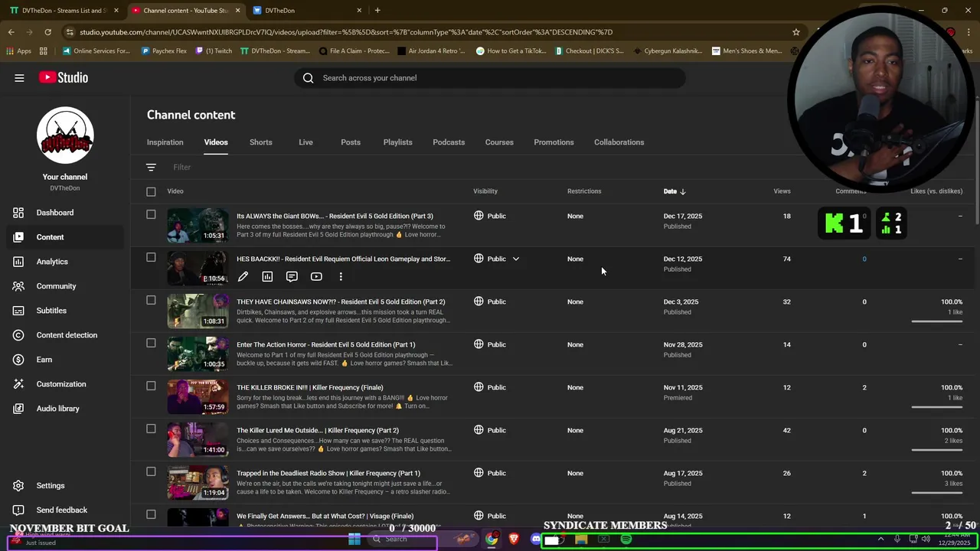The width and height of the screenshot is (980, 551).
Task: Click the YouTube Studio logo
Action: point(64,77)
